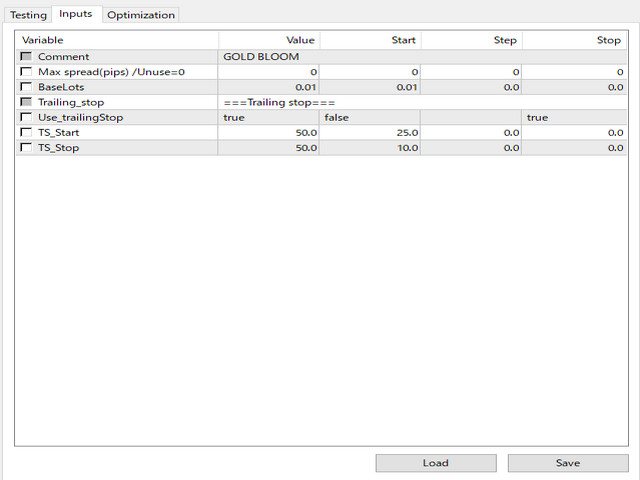Select the Max spread Stop cell

574,72
